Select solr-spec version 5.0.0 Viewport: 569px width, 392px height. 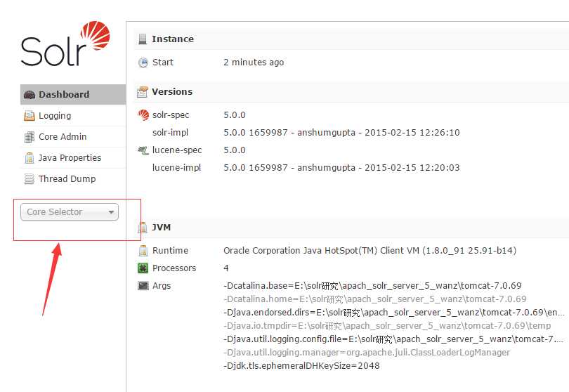pos(235,115)
